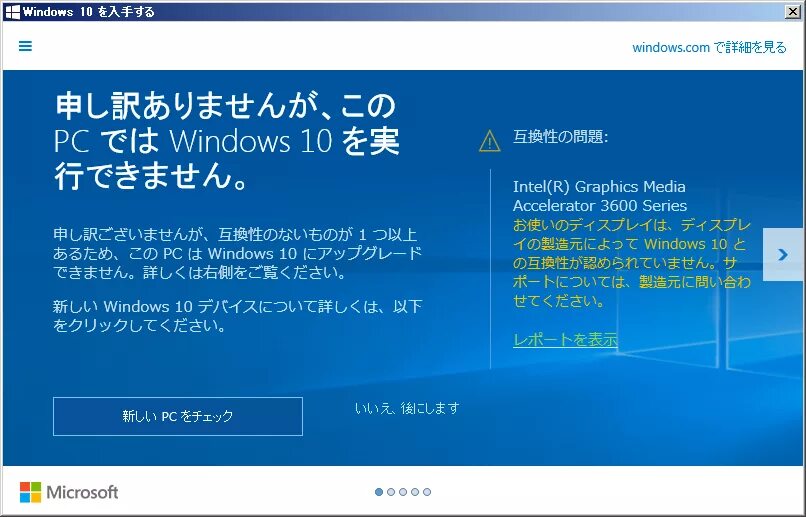Open the レポートを表示 link

[565, 339]
